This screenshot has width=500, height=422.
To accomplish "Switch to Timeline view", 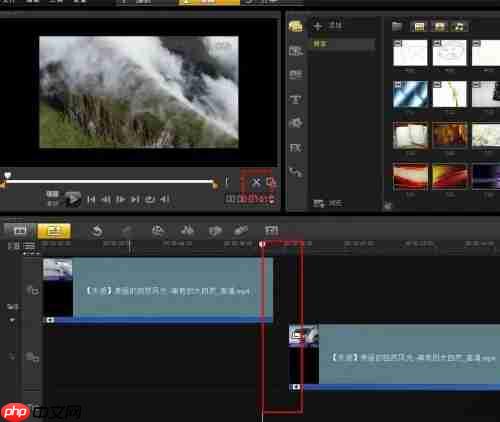I will tap(54, 231).
